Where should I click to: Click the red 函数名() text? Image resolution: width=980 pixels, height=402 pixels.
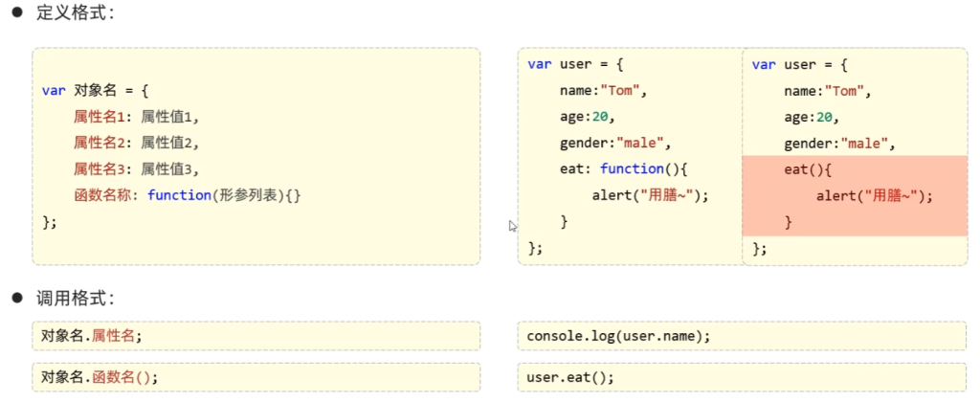pyautogui.click(x=122, y=377)
